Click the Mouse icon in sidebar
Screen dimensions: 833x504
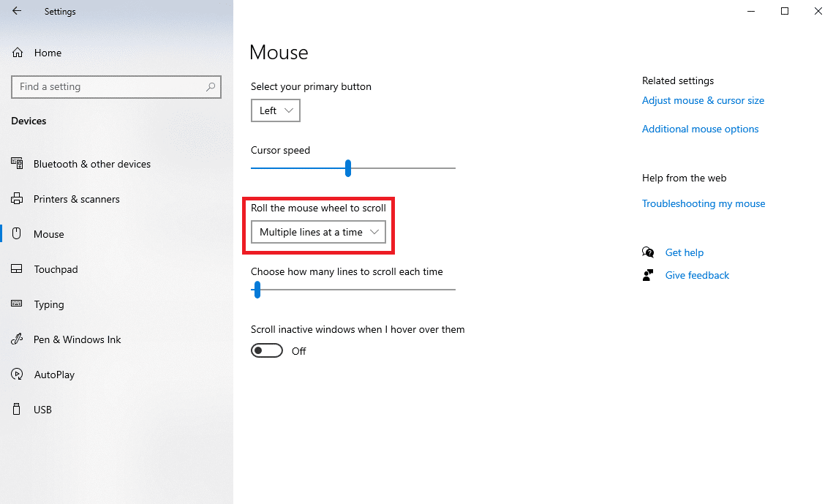click(17, 233)
